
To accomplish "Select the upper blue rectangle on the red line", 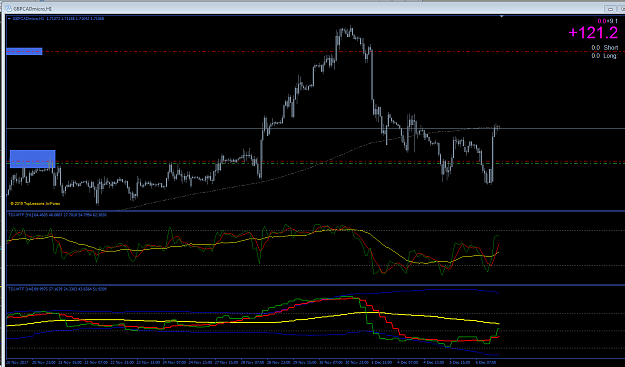I will pos(24,51).
